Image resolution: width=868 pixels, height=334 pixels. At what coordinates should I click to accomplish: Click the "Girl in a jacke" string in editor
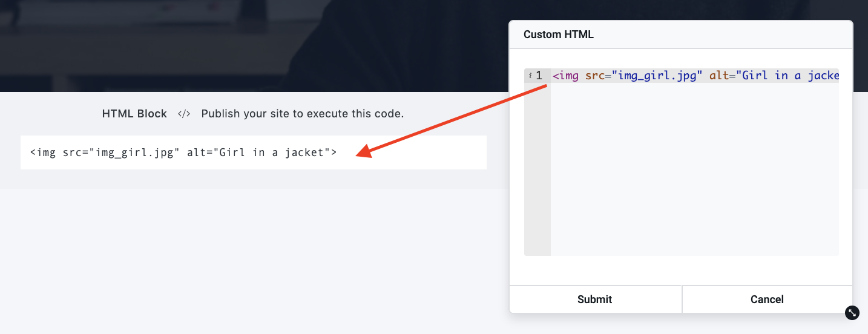pyautogui.click(x=787, y=76)
